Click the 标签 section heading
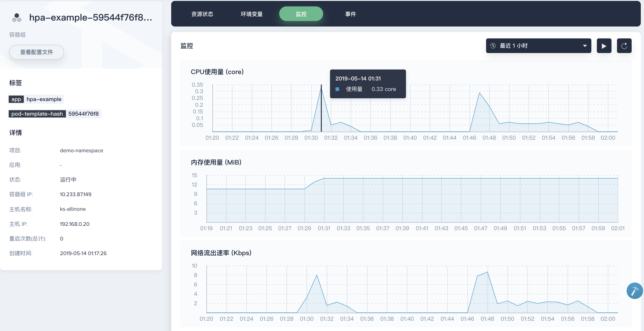Image resolution: width=644 pixels, height=331 pixels. click(16, 83)
